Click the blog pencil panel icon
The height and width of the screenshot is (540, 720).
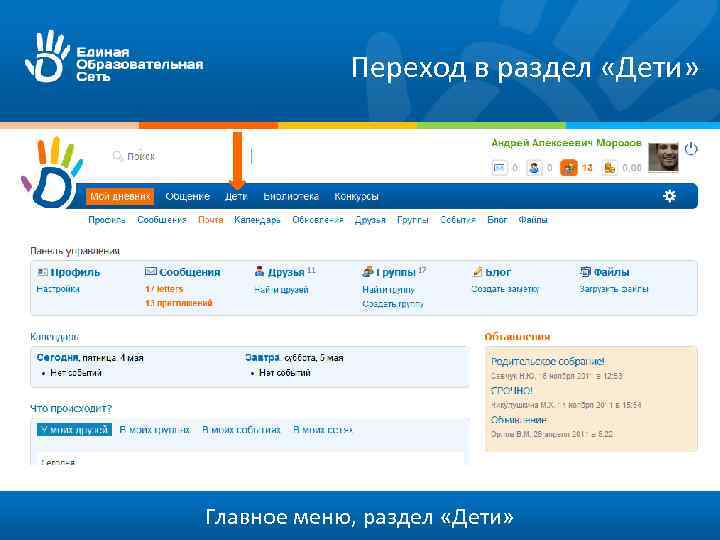pyautogui.click(x=477, y=272)
